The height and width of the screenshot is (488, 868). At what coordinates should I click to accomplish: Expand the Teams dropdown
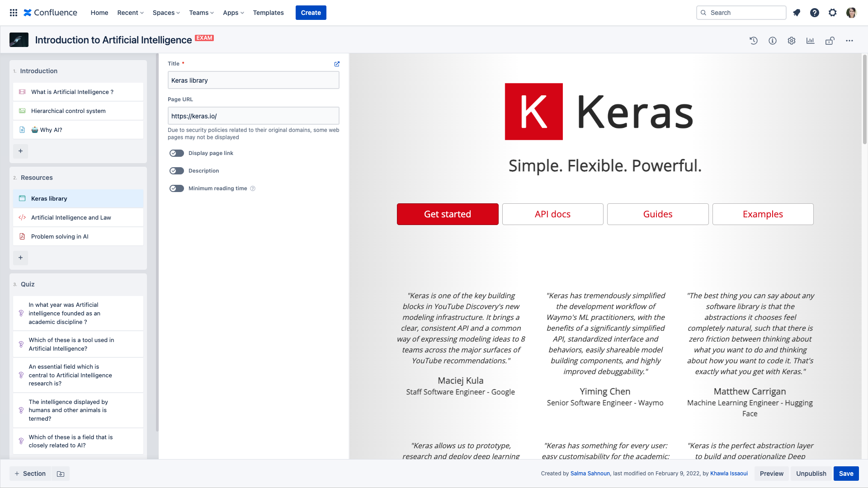click(201, 13)
